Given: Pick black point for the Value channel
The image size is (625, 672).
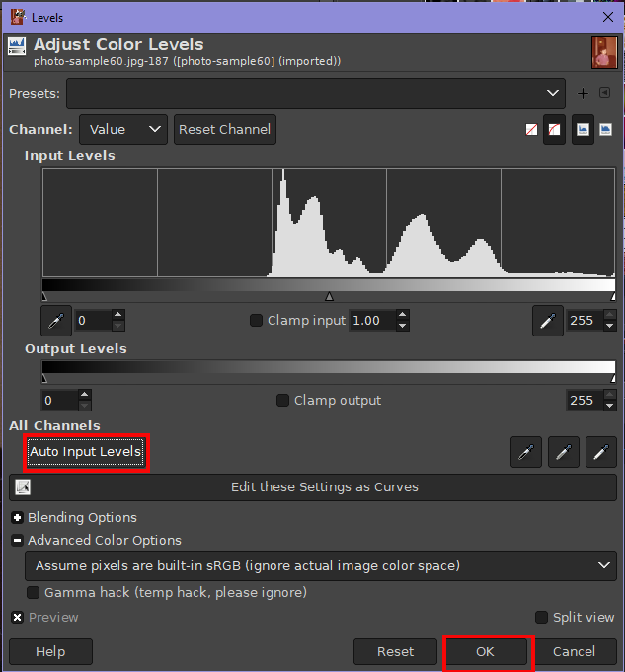Looking at the screenshot, I should point(56,321).
